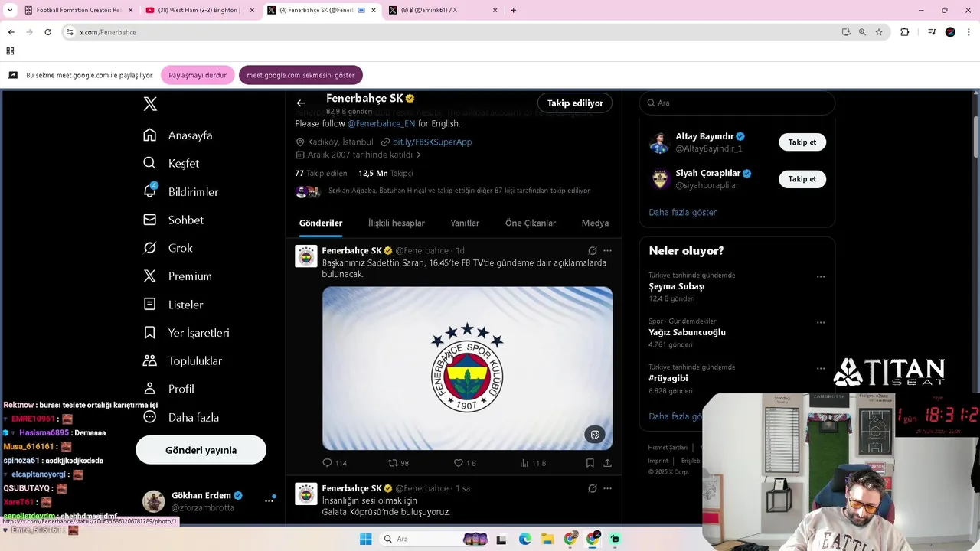This screenshot has height=551, width=980.
Task: Open more menu on Sadettin Saran post
Action: 607,250
